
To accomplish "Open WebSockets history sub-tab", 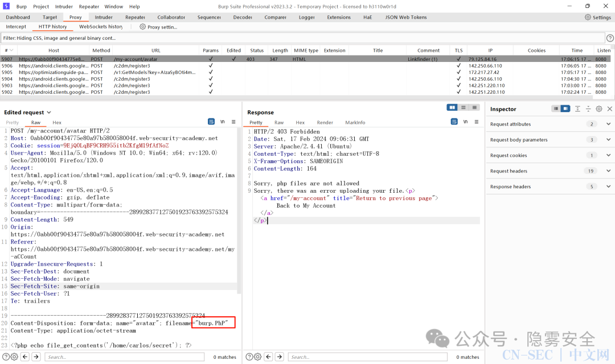I will [101, 27].
